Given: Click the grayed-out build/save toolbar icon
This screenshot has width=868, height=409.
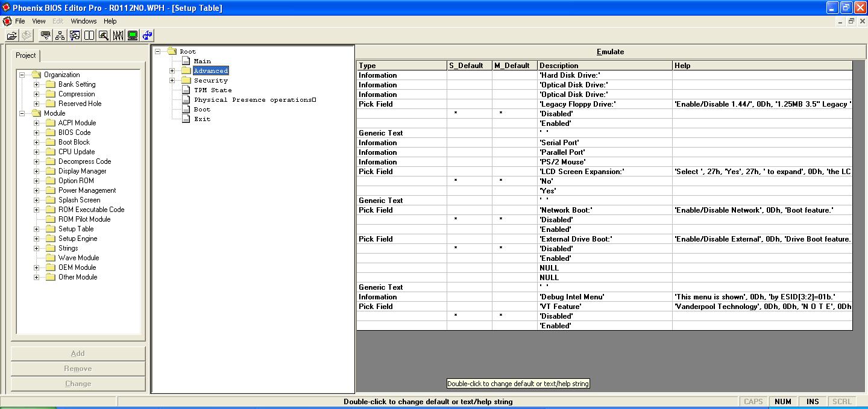Looking at the screenshot, I should (x=27, y=36).
